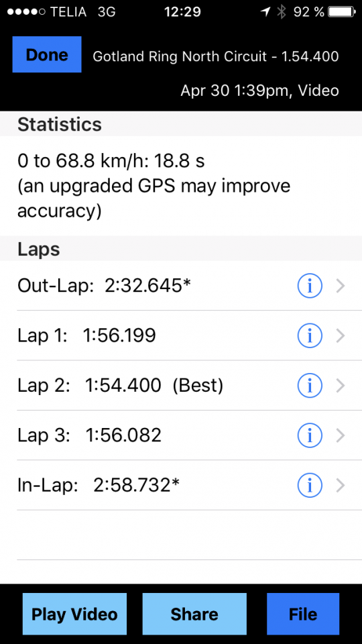Screen dimensions: 362x644
Task: Tap the location arrow status icon
Action: [x=265, y=12]
